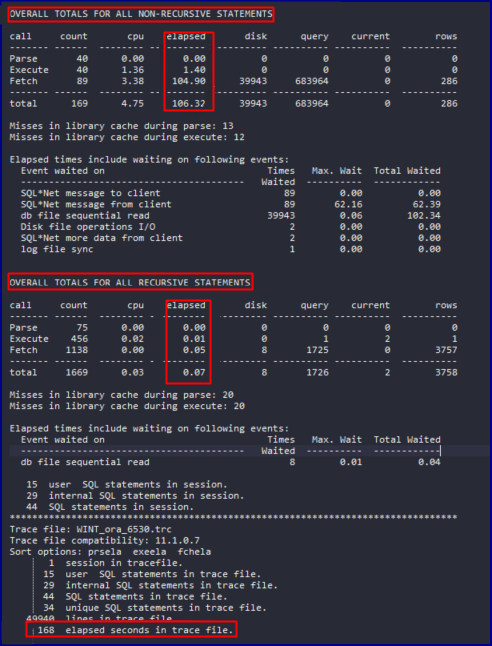
Task: Click the line Misses in library cache during parse: 13
Action: tap(122, 126)
